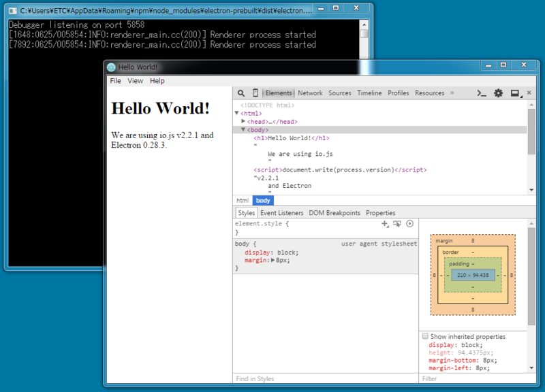
Task: Expand the head element node
Action: (243, 121)
